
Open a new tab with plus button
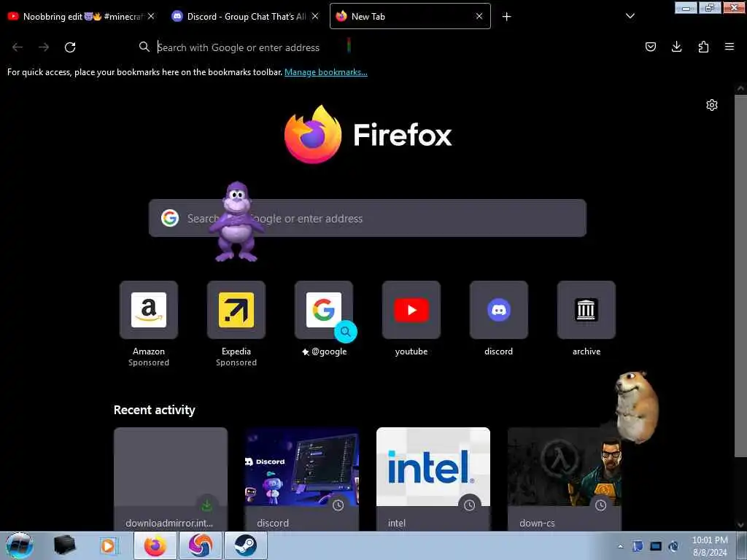[x=506, y=17]
